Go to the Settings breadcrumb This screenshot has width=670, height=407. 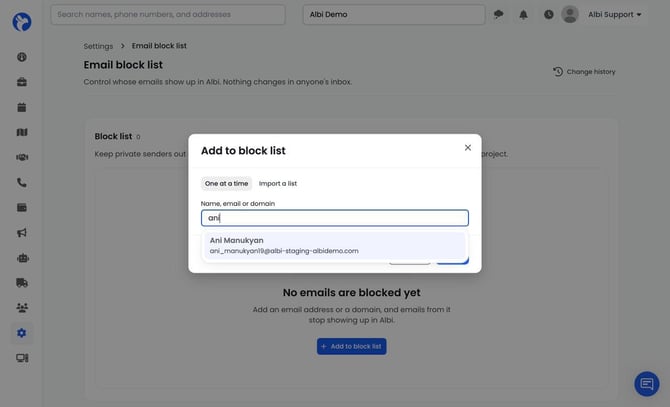pyautogui.click(x=98, y=46)
